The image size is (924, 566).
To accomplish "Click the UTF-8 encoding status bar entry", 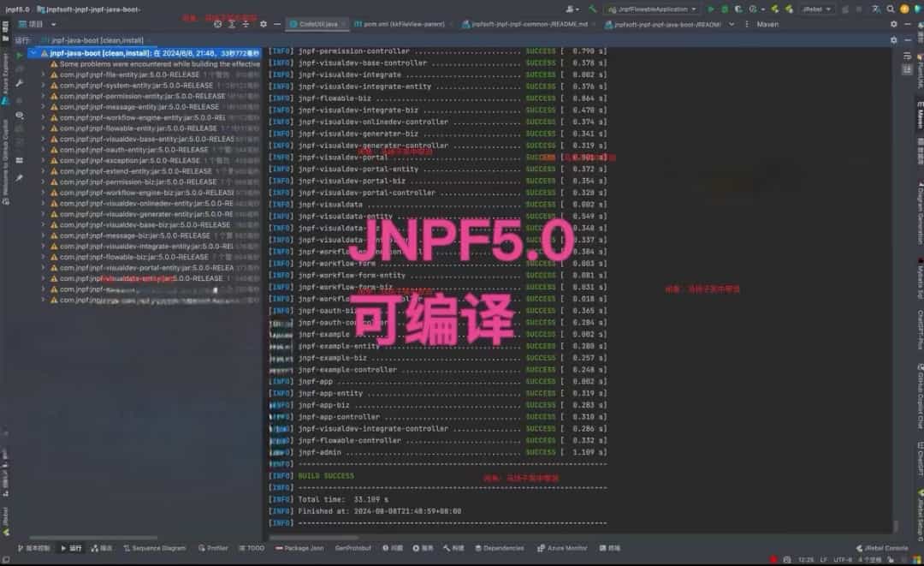I will pos(842,559).
